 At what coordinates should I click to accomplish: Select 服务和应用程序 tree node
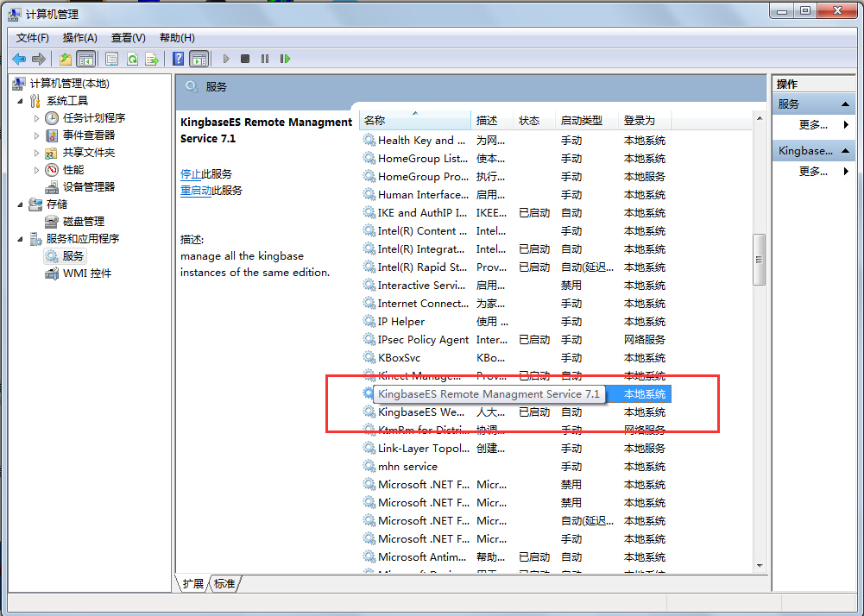83,239
